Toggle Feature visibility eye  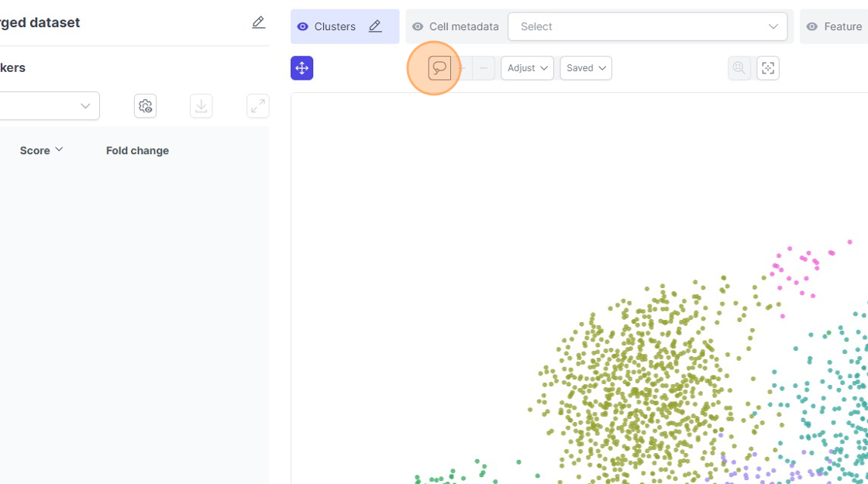coord(812,26)
